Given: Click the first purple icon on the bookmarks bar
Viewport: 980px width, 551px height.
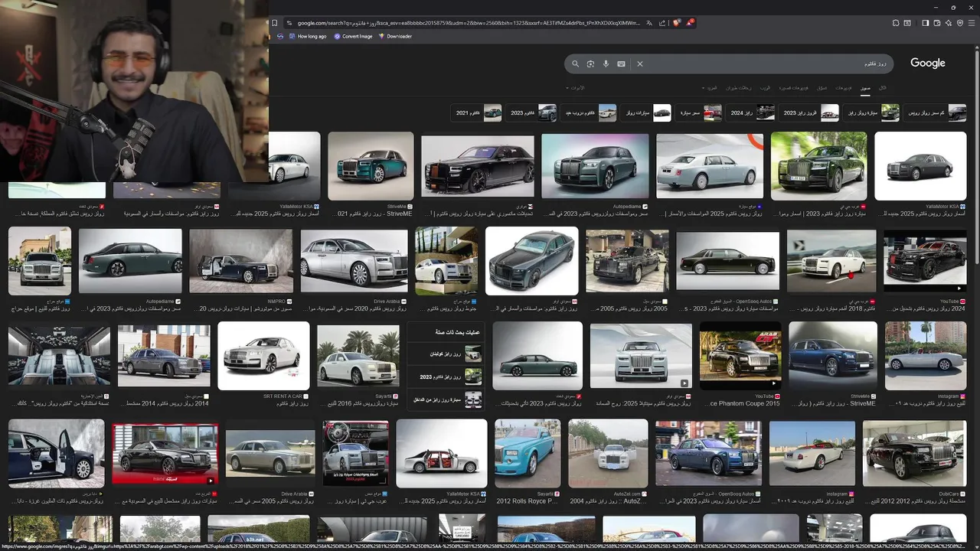Looking at the screenshot, I should click(279, 36).
